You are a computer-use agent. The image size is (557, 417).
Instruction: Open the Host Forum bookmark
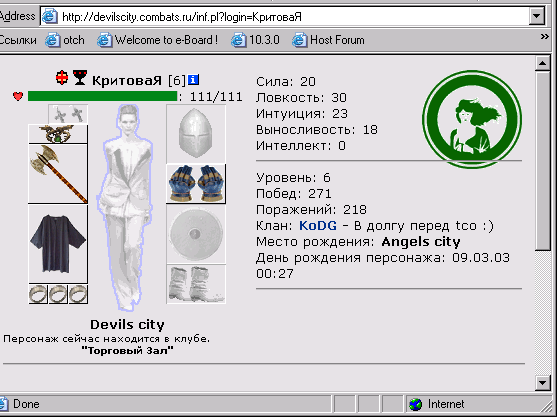tap(328, 40)
